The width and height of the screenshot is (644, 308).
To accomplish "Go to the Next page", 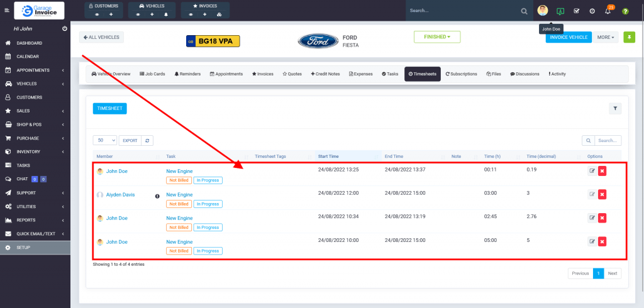I will pyautogui.click(x=613, y=273).
